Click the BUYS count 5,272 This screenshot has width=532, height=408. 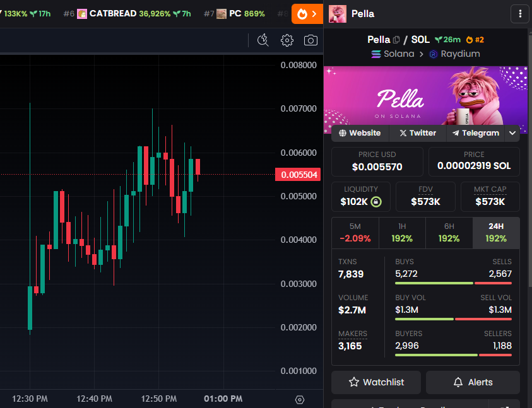pos(406,274)
